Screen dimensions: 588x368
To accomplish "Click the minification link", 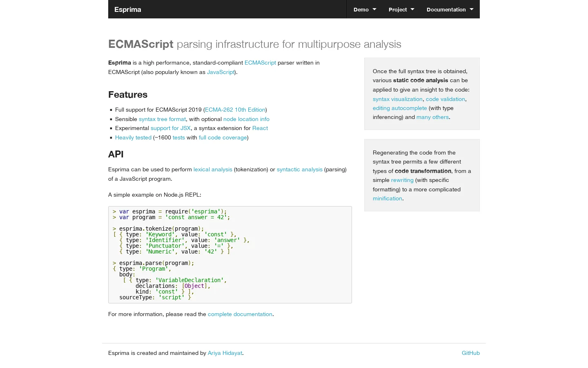I will coord(388,198).
